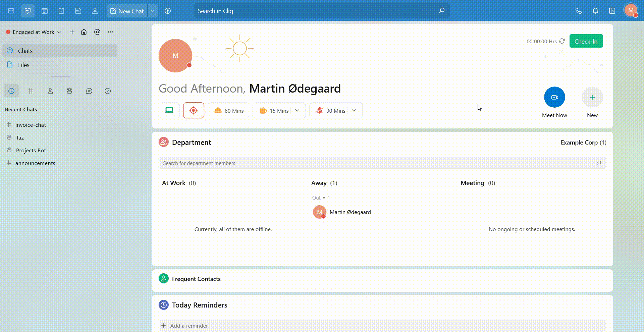Open the Engaged at Work status dropdown
This screenshot has width=644, height=332.
tap(34, 32)
